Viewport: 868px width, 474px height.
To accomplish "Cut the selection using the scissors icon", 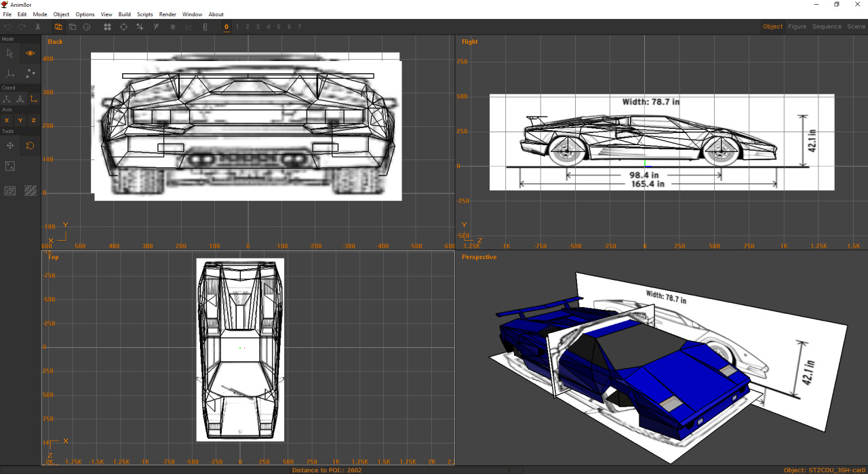I will click(37, 26).
